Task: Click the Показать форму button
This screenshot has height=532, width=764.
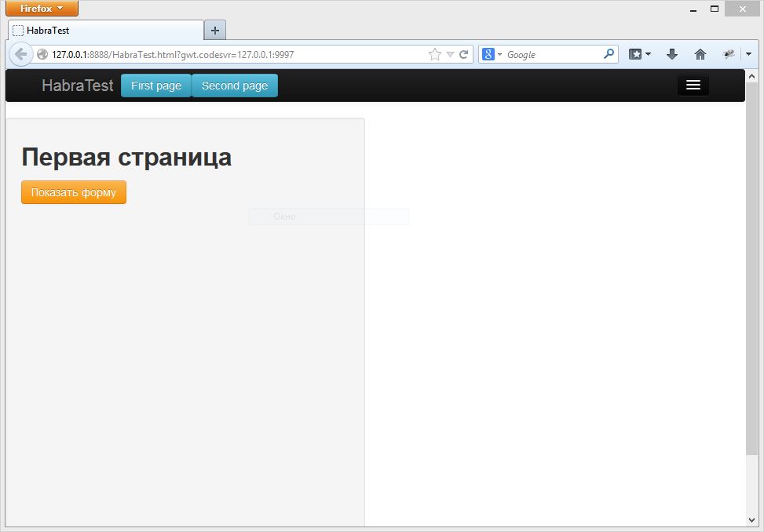Action: coord(73,191)
